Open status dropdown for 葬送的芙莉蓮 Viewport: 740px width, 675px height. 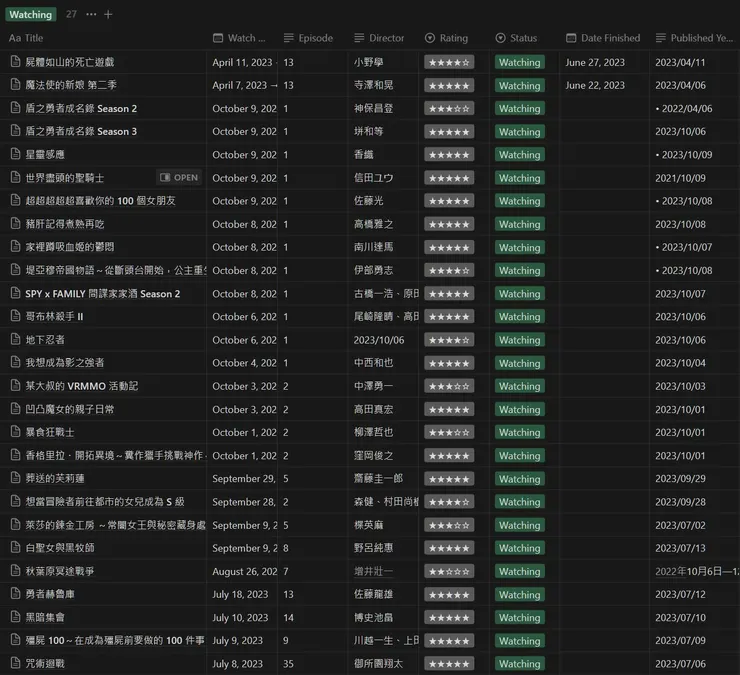pyautogui.click(x=520, y=479)
